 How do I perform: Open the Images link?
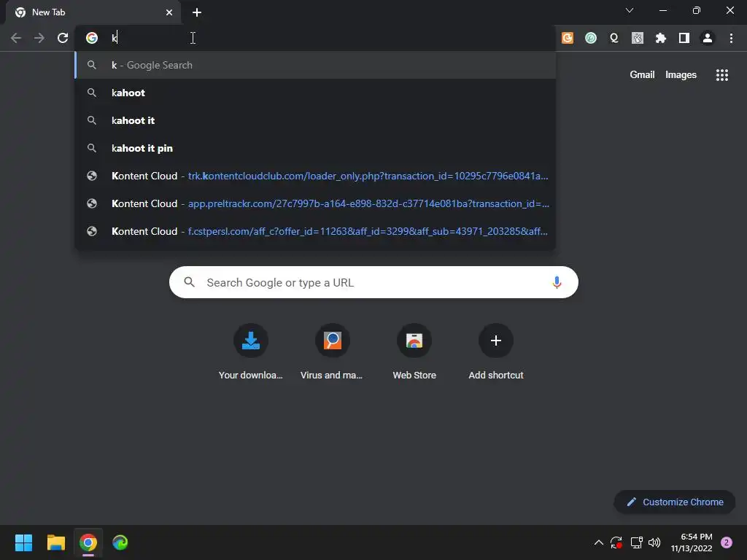[x=681, y=75]
